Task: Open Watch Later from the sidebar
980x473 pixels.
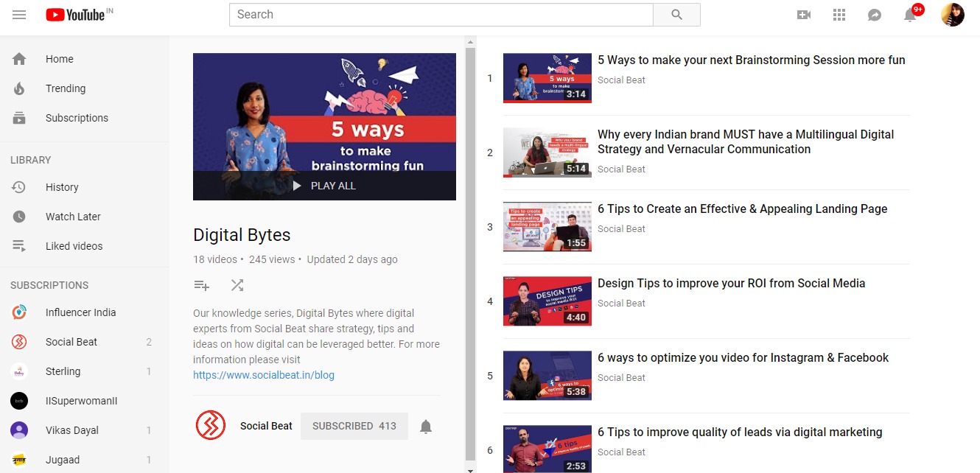Action: click(85, 217)
